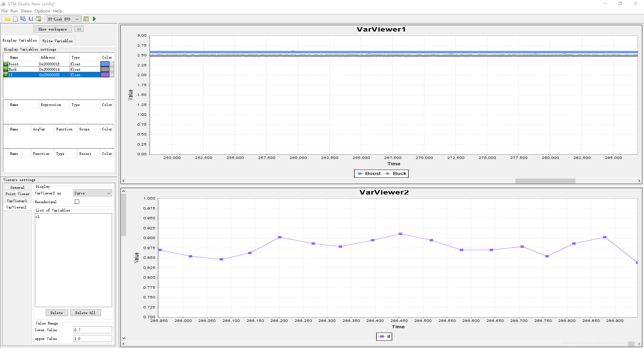
Task: Click small button beside Boost color
Action: tap(112, 64)
